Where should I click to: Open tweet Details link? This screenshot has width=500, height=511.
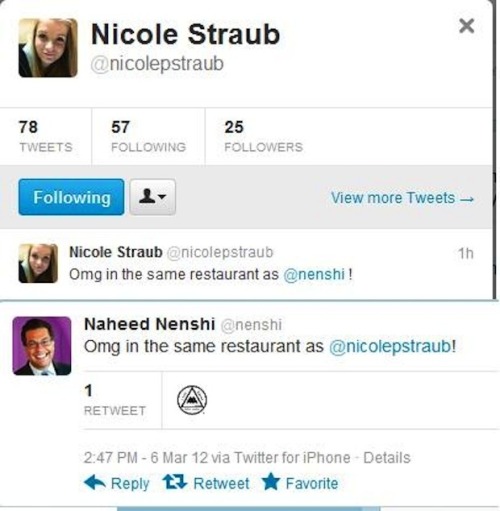(387, 458)
